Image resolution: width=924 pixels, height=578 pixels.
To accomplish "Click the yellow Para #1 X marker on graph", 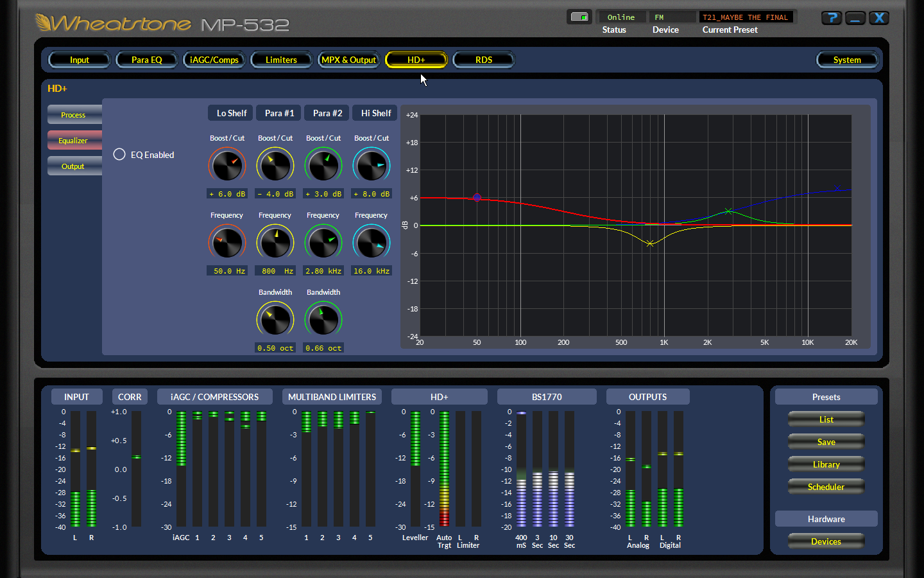I will (650, 243).
